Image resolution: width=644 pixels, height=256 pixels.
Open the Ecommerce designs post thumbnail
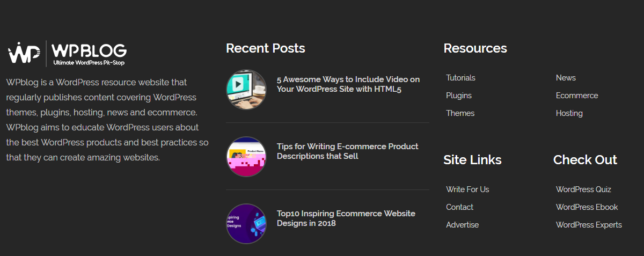[246, 224]
